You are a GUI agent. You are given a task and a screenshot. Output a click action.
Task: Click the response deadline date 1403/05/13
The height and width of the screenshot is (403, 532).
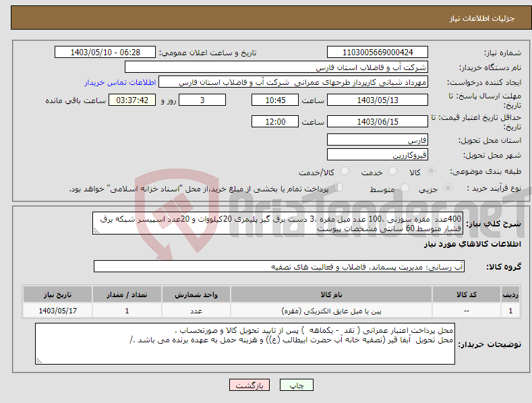[x=378, y=100]
